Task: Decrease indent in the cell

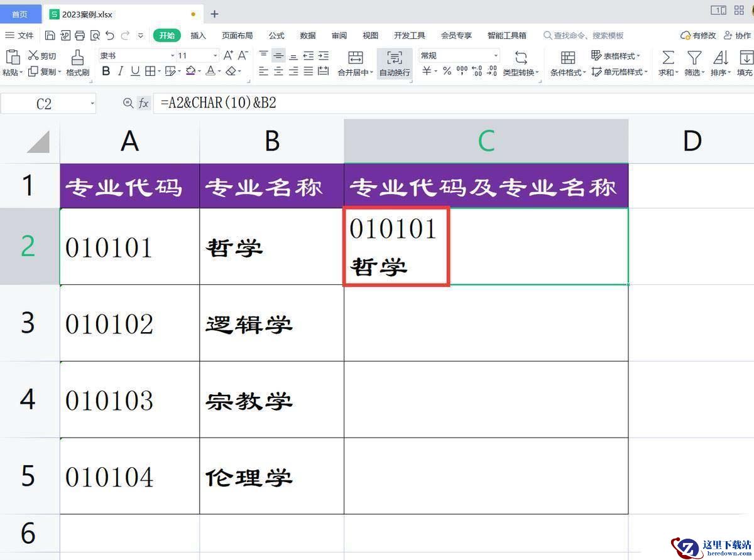Action: pos(309,55)
